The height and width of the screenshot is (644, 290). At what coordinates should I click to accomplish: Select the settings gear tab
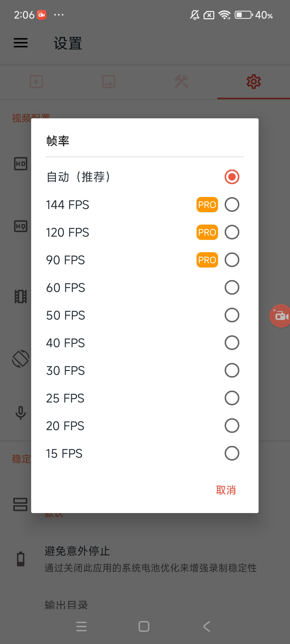253,82
